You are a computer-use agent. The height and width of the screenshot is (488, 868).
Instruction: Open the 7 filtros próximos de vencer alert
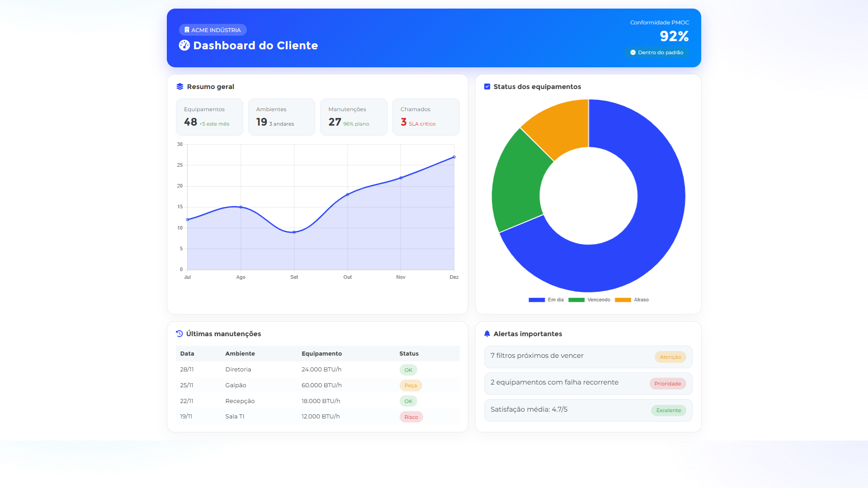(x=537, y=356)
